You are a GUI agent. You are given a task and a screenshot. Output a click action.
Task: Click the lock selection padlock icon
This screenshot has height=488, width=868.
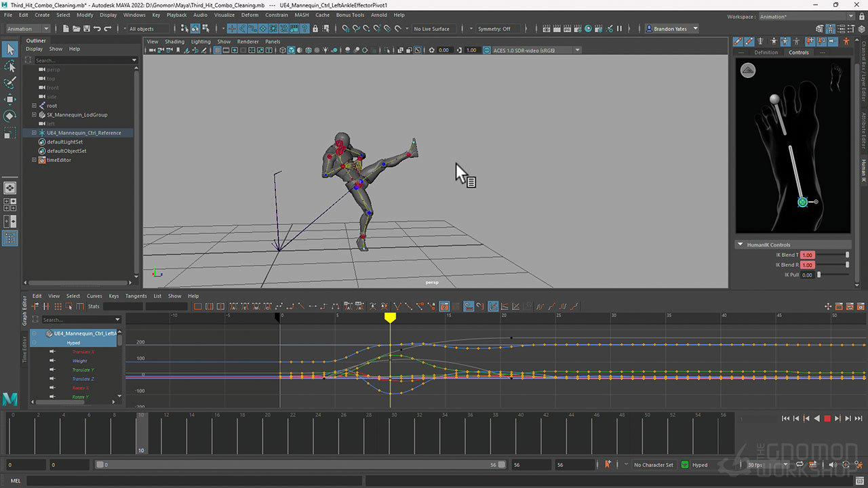(315, 28)
